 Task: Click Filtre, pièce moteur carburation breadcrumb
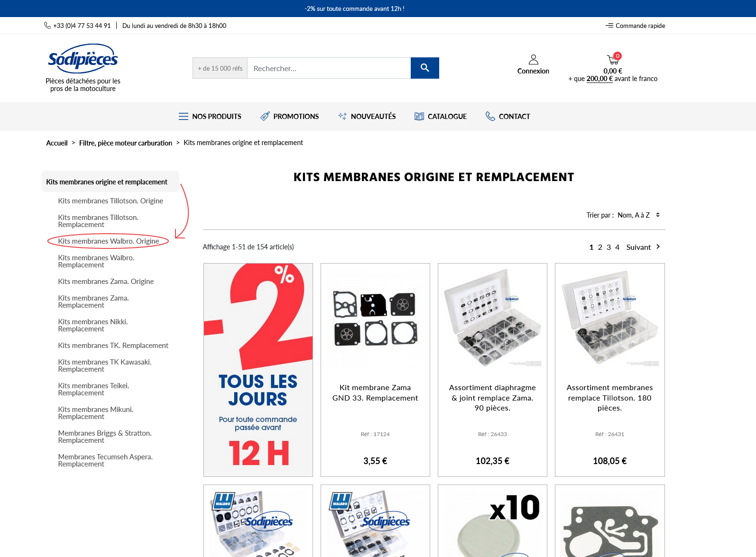point(126,143)
